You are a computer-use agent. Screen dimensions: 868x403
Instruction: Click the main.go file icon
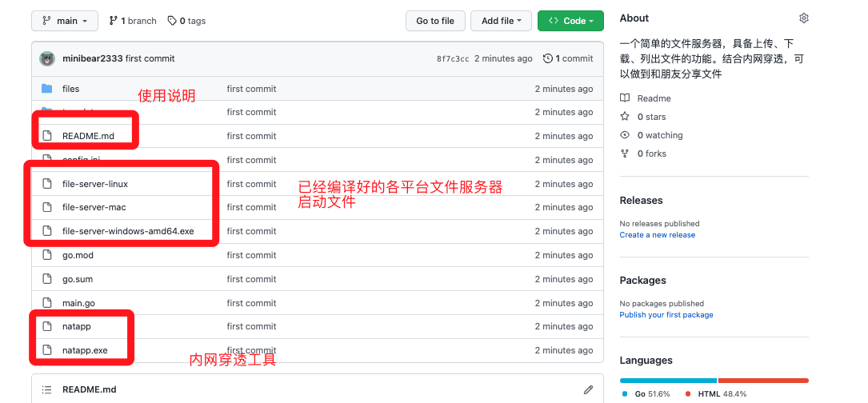46,303
